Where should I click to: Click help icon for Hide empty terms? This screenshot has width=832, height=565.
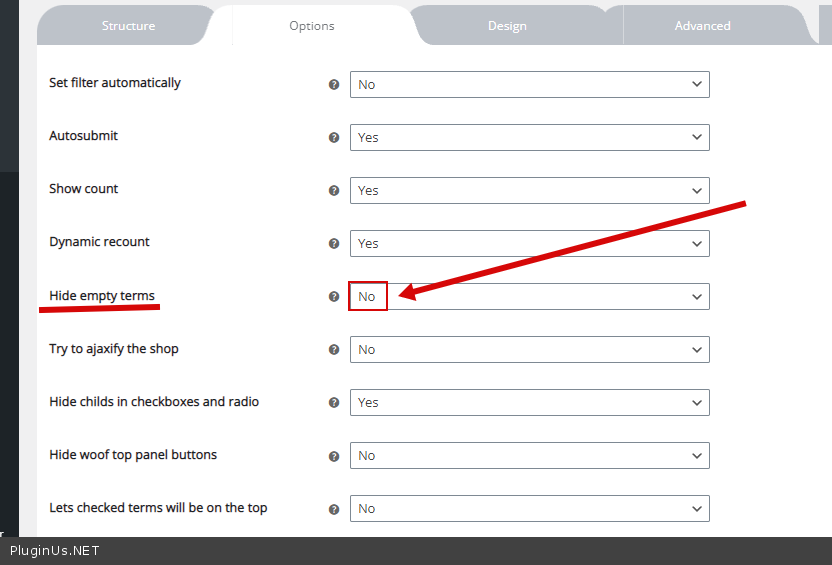coord(334,297)
